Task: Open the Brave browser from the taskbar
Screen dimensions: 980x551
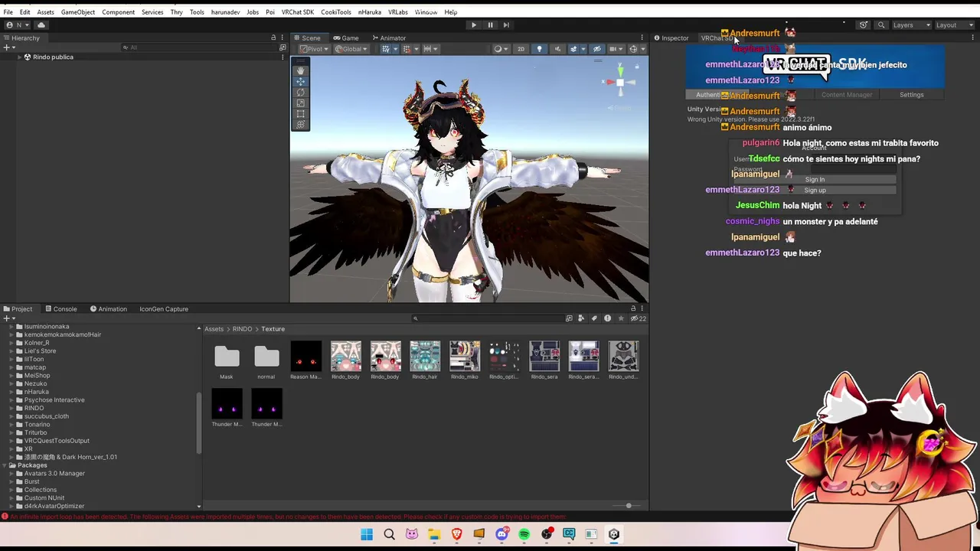Action: coord(457,534)
